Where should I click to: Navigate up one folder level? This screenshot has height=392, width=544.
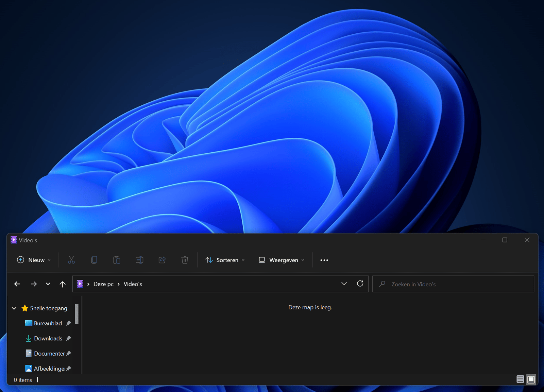coord(63,284)
